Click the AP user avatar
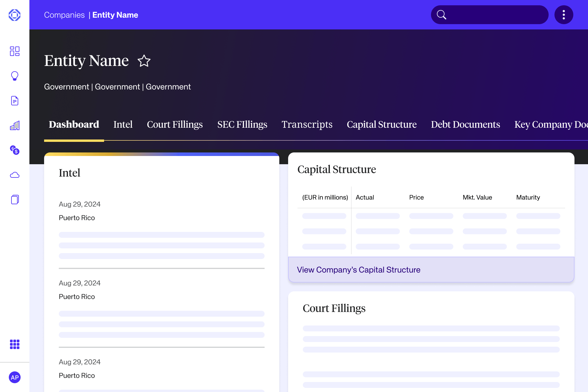This screenshot has width=588, height=392. pyautogui.click(x=14, y=377)
